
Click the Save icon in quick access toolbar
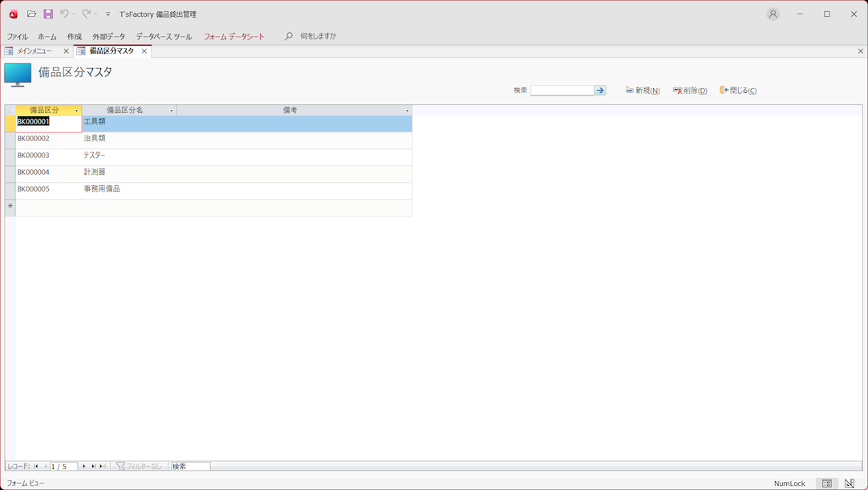48,14
